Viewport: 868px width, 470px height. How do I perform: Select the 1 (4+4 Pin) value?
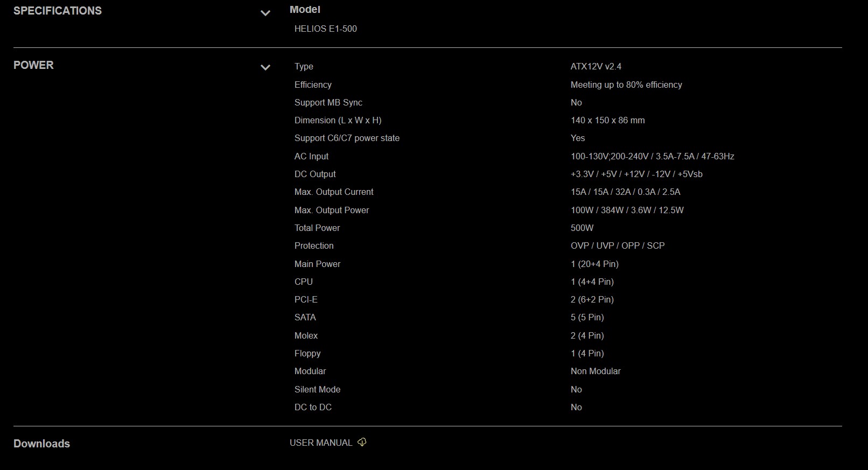tap(592, 282)
